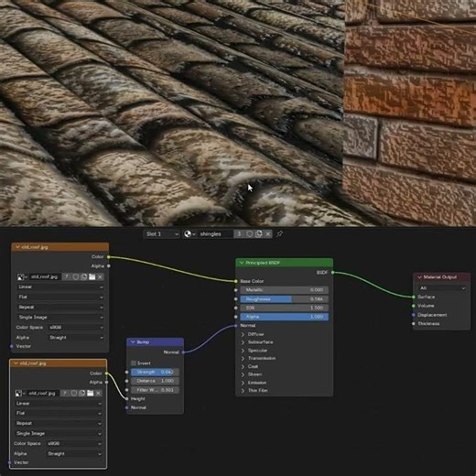Image resolution: width=476 pixels, height=476 pixels.
Task: Unlink image X in Bump Height texture node
Action: (x=98, y=394)
